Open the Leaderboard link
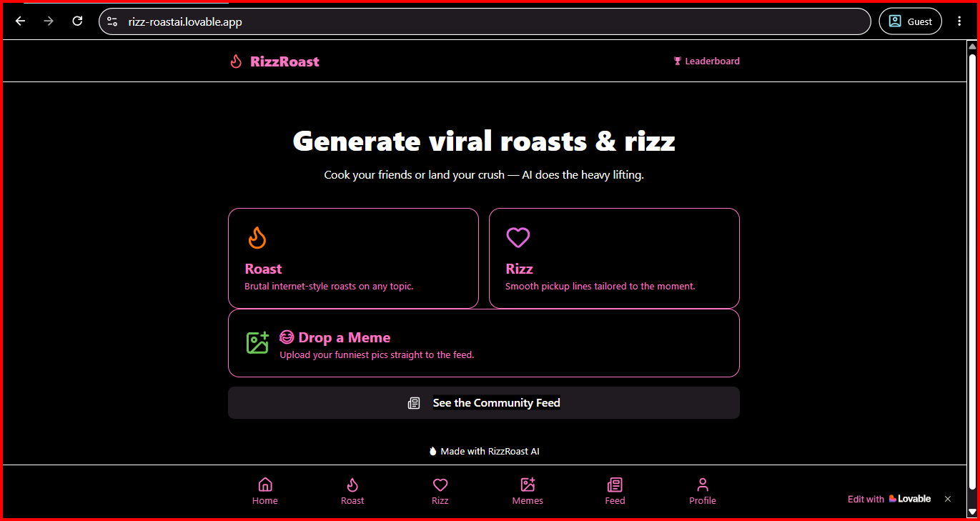Image resolution: width=980 pixels, height=521 pixels. [706, 61]
